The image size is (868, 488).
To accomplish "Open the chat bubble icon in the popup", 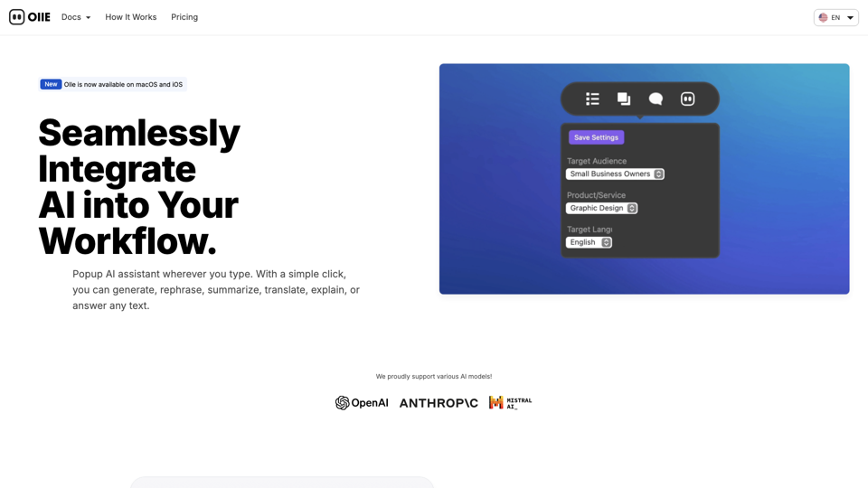I will click(x=656, y=99).
